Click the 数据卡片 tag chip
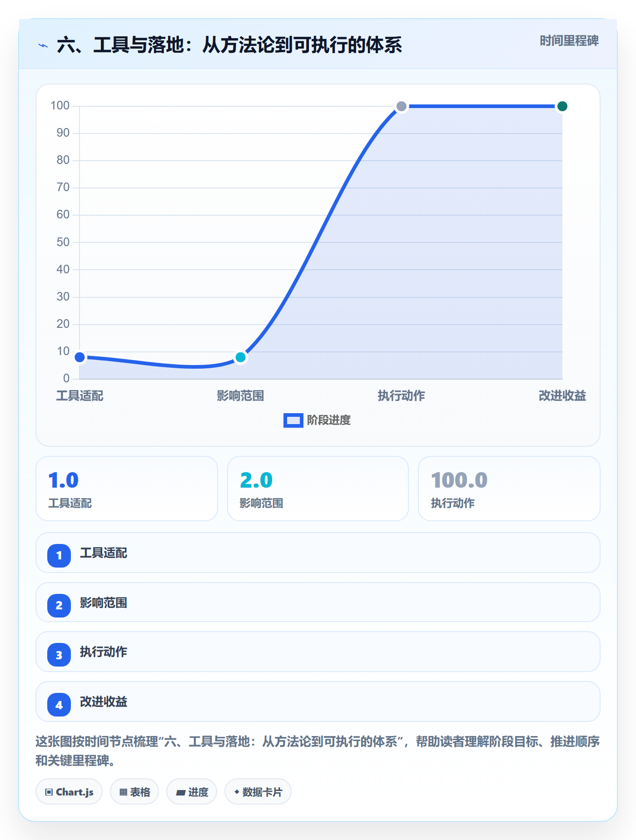 (258, 792)
